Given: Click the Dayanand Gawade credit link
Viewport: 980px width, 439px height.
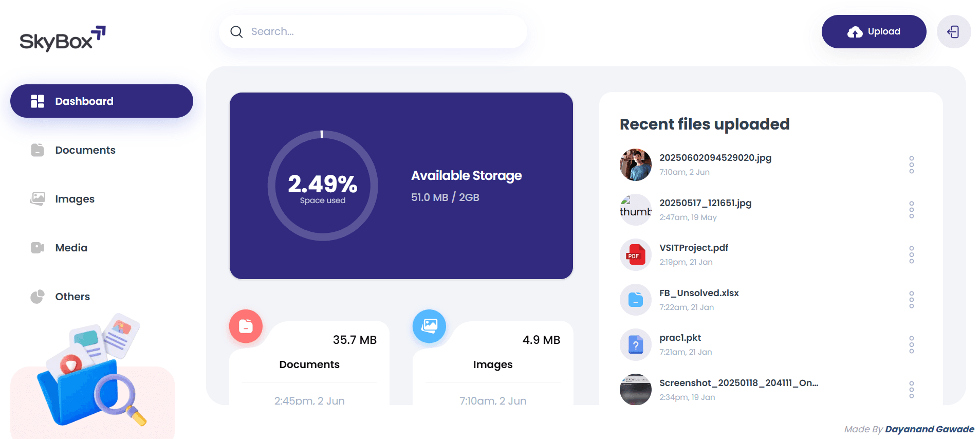Looking at the screenshot, I should click(930, 429).
